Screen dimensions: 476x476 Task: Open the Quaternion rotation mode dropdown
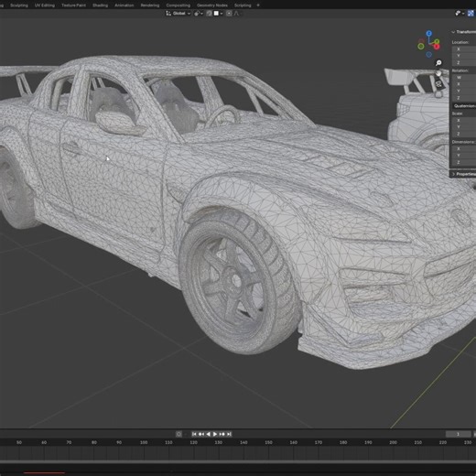tap(464, 106)
